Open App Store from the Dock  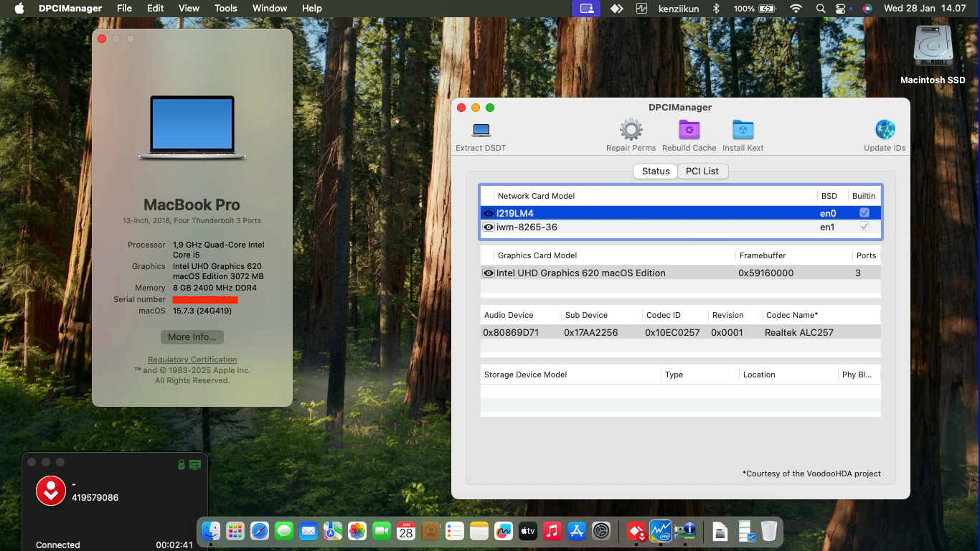577,531
